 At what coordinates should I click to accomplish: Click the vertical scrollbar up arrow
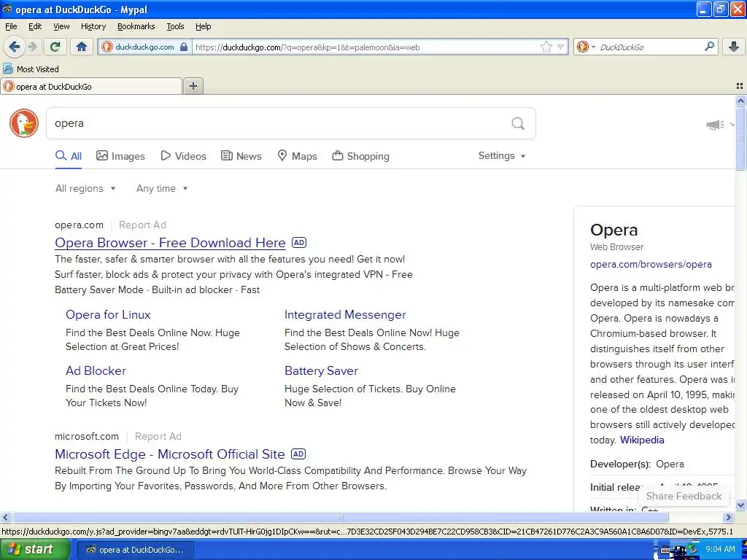pos(741,101)
